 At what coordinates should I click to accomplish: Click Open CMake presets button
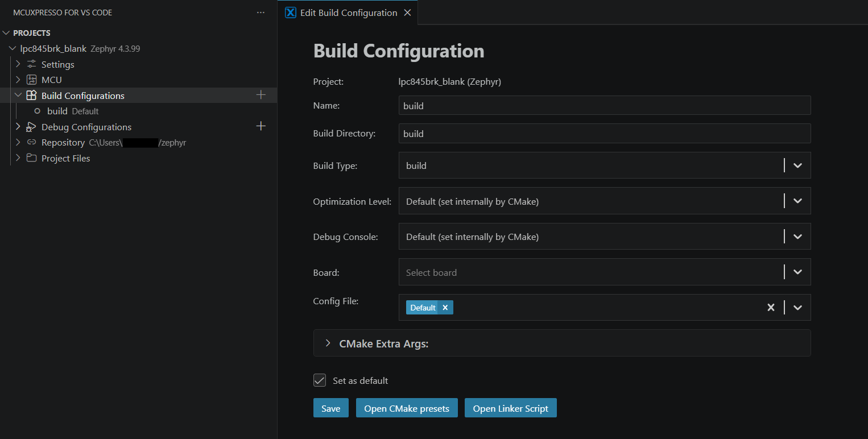click(x=407, y=408)
